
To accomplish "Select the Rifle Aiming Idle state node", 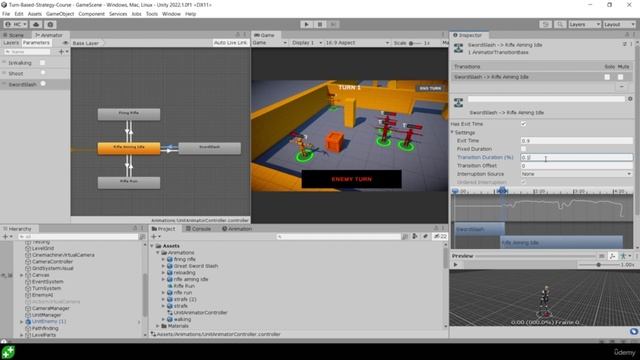I will (x=129, y=148).
